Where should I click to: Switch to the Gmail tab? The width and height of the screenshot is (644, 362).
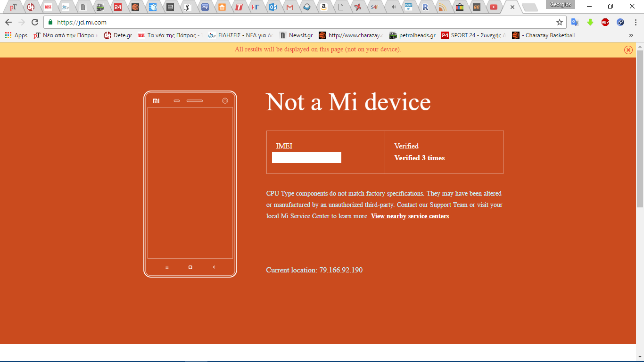290,7
